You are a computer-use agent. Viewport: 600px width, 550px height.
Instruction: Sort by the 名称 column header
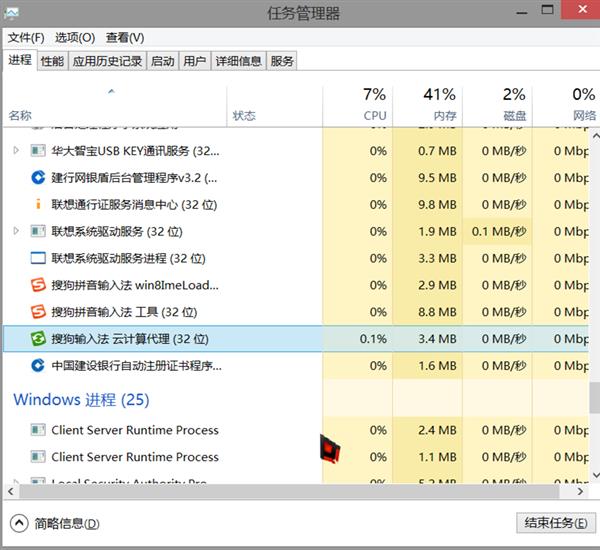[x=115, y=105]
